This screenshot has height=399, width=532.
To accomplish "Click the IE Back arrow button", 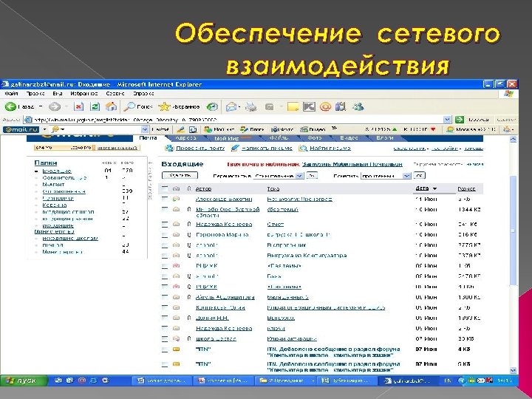I will click(x=10, y=107).
